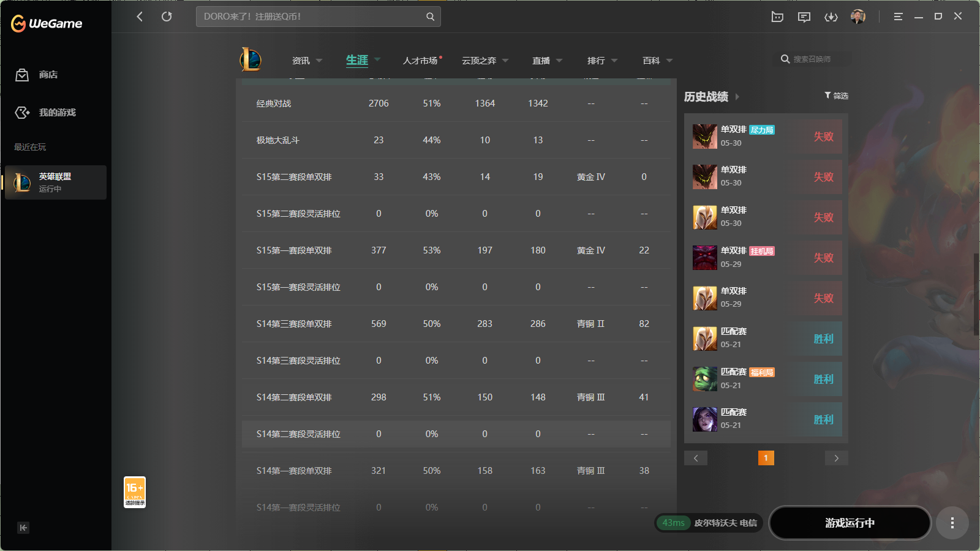The height and width of the screenshot is (551, 980).
Task: Click the search magnifier in the top bar
Action: click(x=430, y=17)
